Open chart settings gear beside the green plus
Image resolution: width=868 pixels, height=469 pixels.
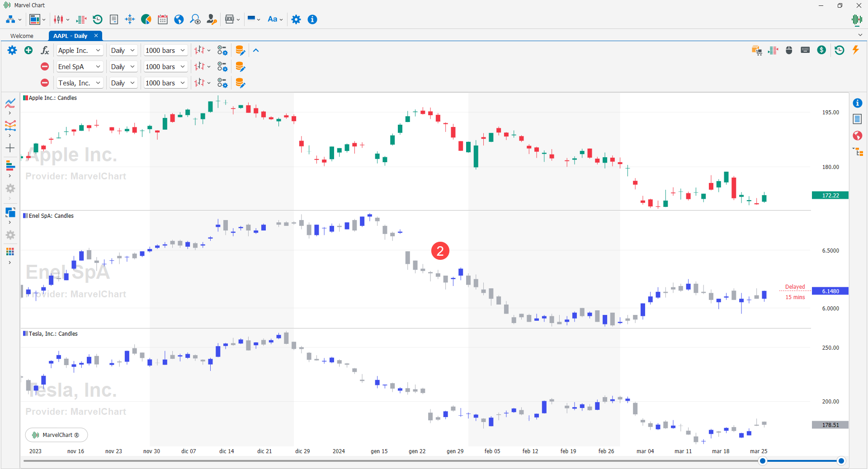(x=12, y=50)
